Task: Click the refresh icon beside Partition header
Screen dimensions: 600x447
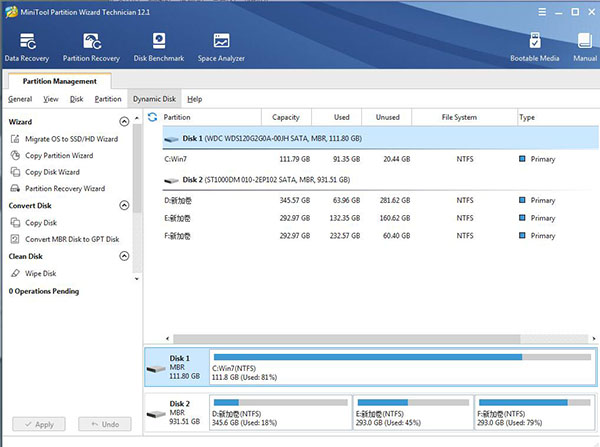Action: click(x=152, y=117)
